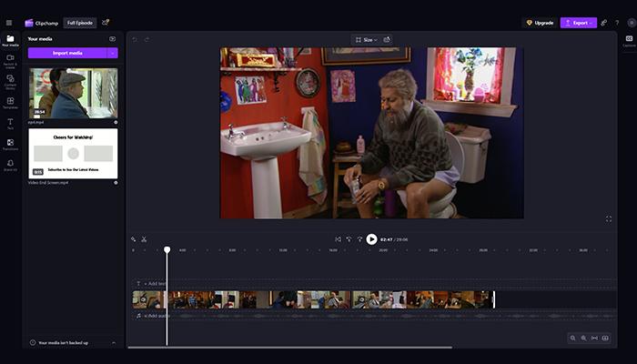
Task: Click the rightmost timeline zoom toolbar icon
Action: pyautogui.click(x=605, y=338)
